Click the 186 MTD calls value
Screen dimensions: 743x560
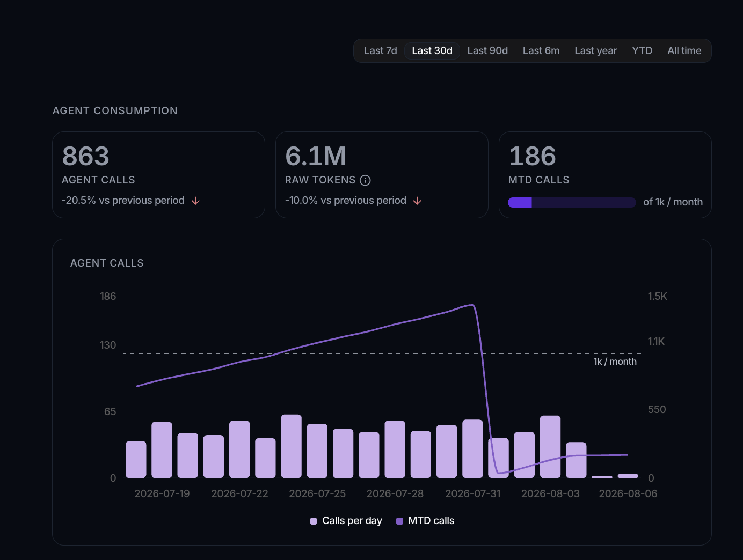[533, 156]
